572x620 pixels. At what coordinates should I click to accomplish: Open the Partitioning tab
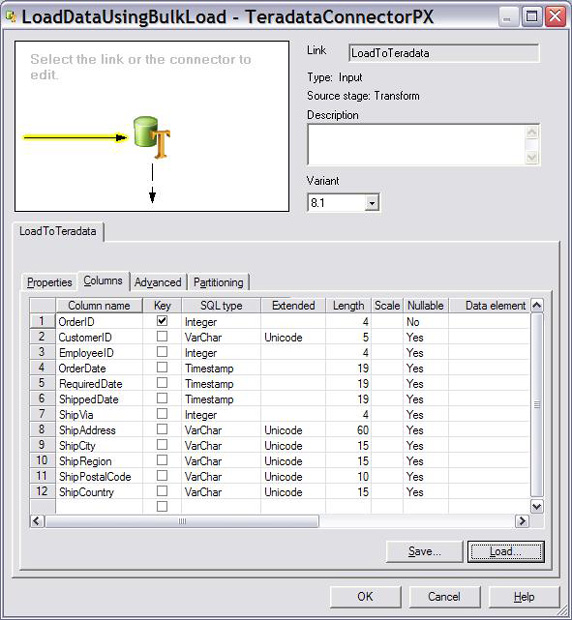coord(218,282)
